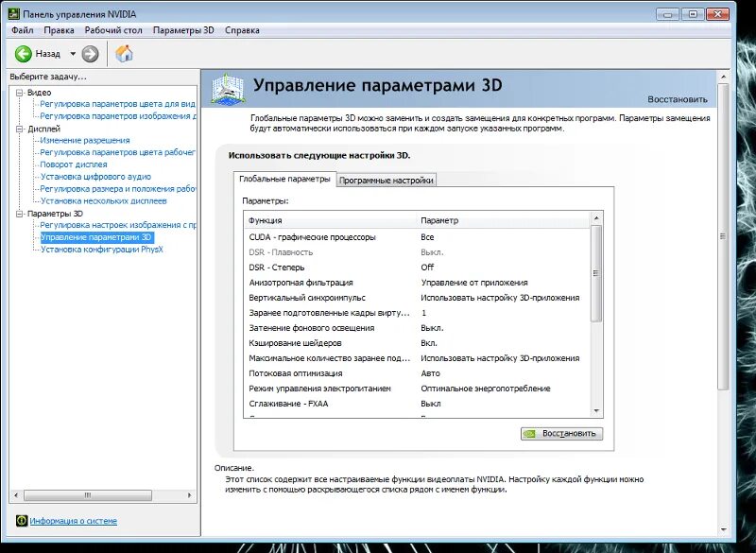Select the Глобальные параметры tab

(x=284, y=179)
